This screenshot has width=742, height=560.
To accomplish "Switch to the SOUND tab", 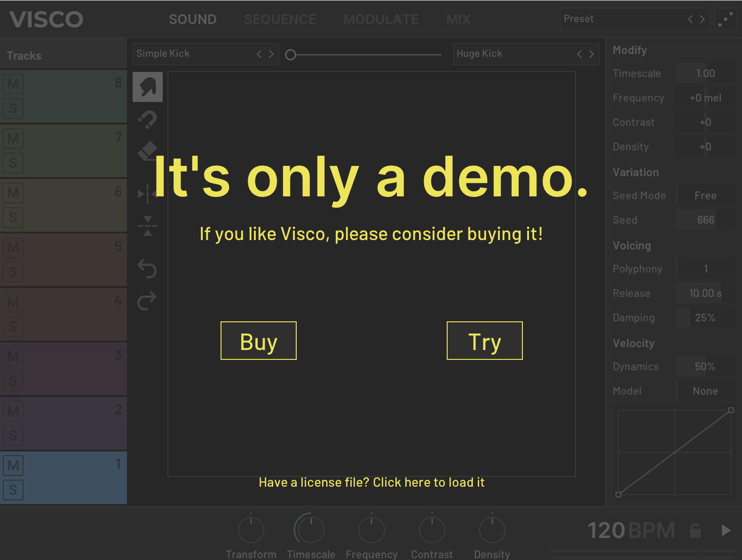I will [193, 19].
